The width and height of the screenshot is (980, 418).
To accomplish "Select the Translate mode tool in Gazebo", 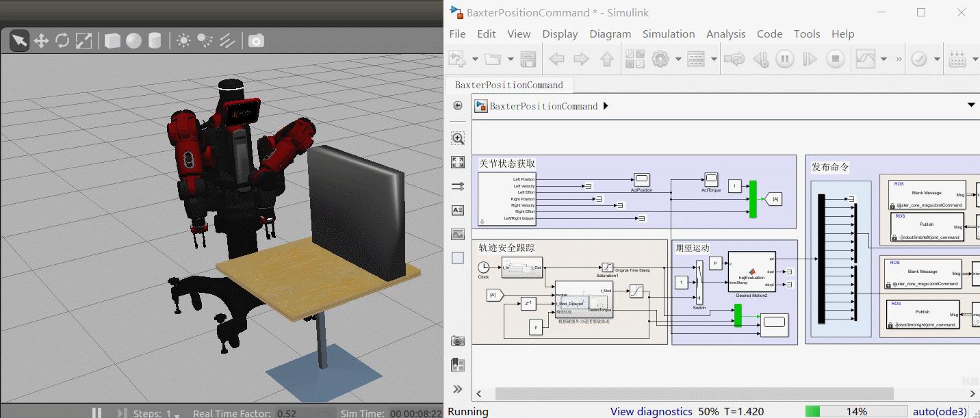I will coord(41,40).
